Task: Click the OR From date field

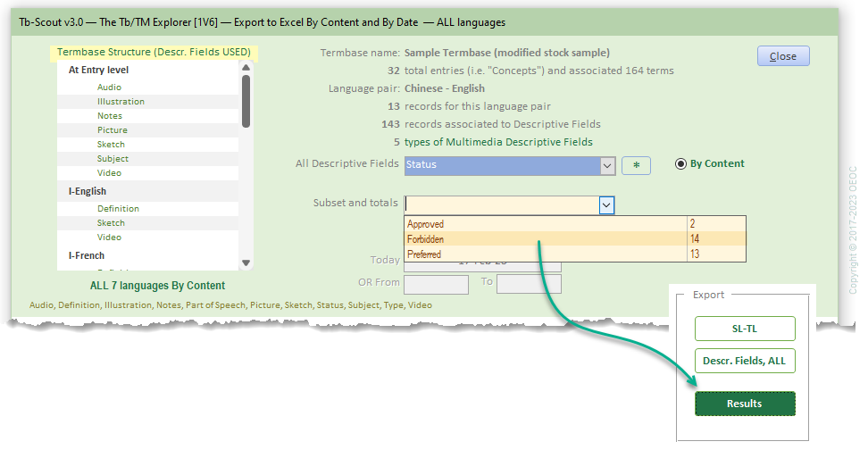Action: click(x=436, y=285)
